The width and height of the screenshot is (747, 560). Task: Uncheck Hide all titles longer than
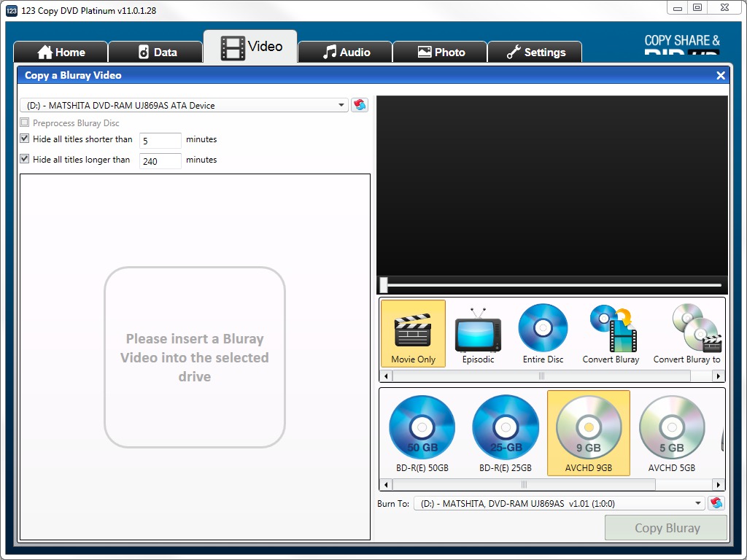tap(24, 158)
